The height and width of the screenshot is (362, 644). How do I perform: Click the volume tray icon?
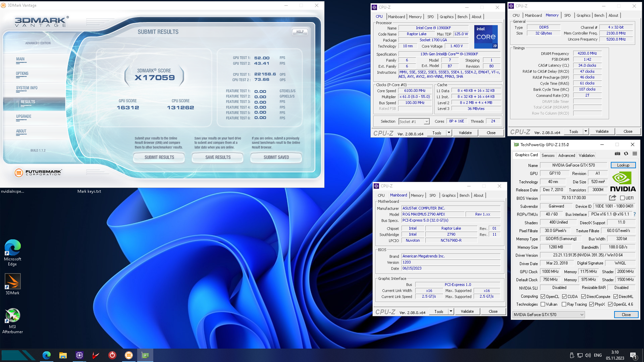point(588,355)
